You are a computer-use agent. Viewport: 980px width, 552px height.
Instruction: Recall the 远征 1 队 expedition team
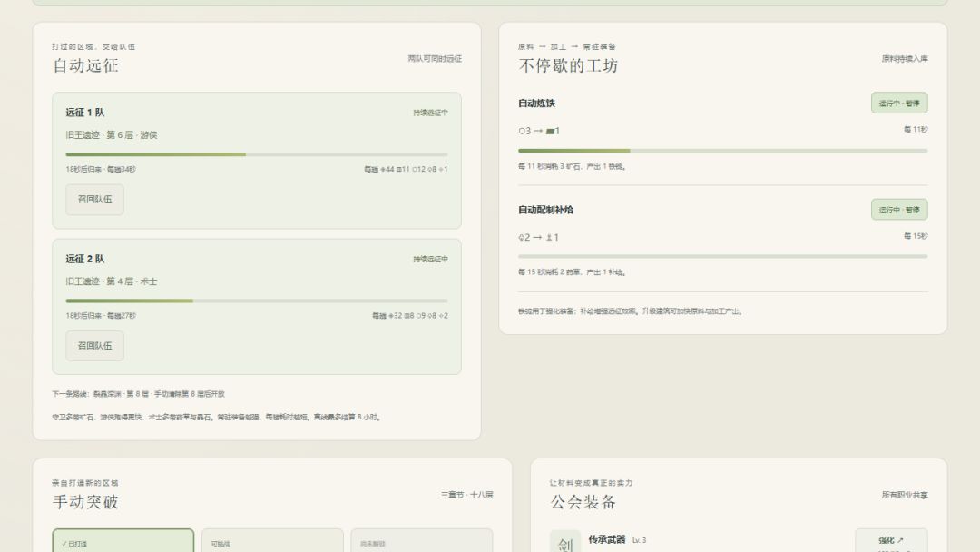[x=95, y=200]
